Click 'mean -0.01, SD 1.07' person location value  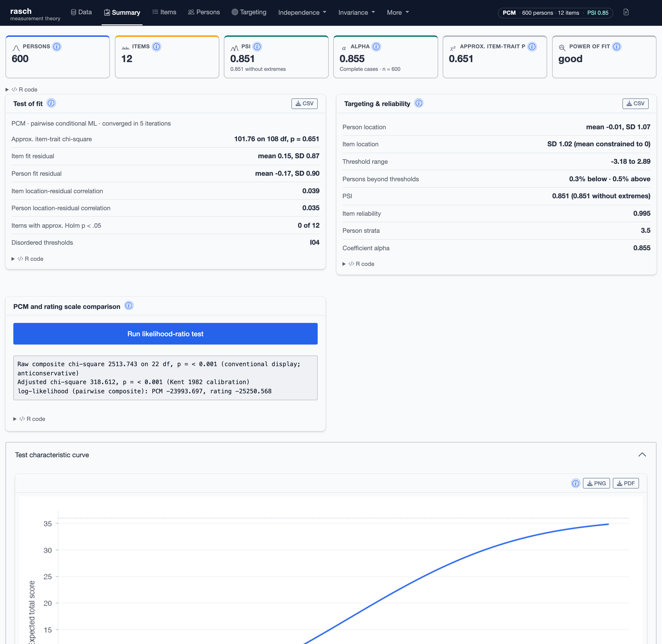click(618, 127)
